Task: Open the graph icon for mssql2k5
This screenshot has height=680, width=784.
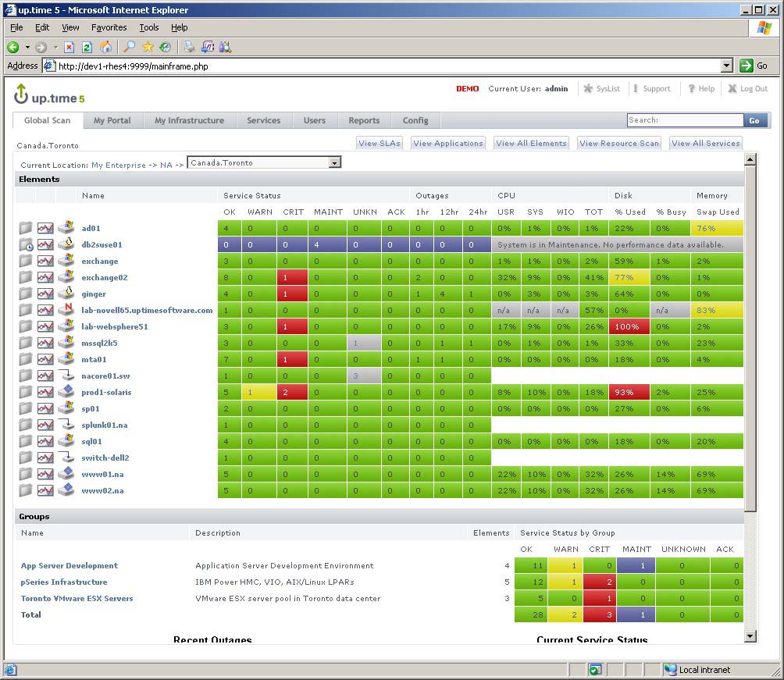Action: 45,343
